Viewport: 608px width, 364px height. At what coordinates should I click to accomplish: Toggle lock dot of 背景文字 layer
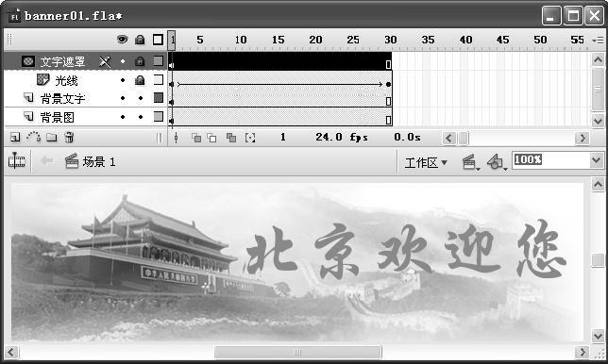click(141, 98)
